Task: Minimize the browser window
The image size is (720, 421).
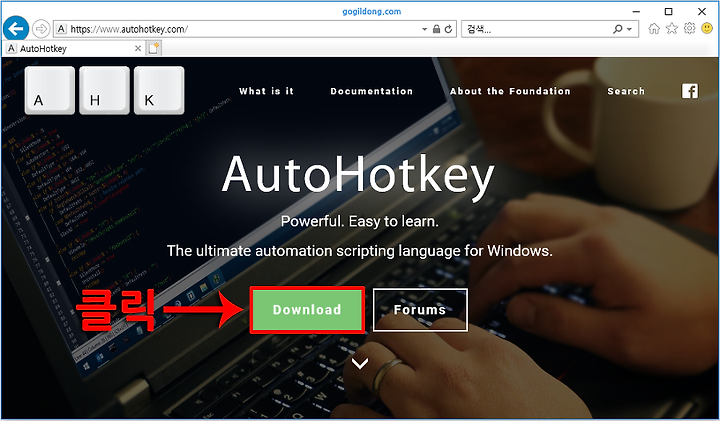Action: [x=636, y=11]
